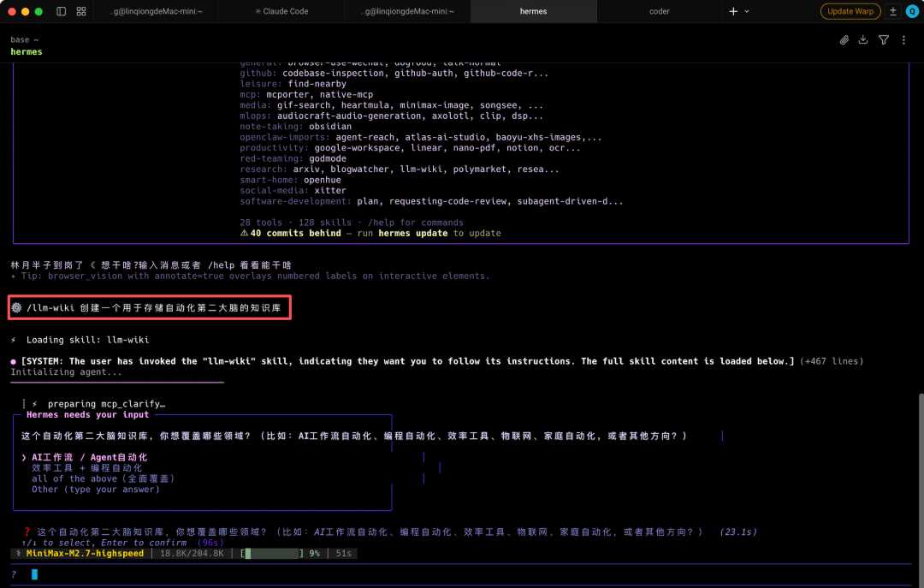The height and width of the screenshot is (588, 924).
Task: Open the three-dot block options menu
Action: 903,40
